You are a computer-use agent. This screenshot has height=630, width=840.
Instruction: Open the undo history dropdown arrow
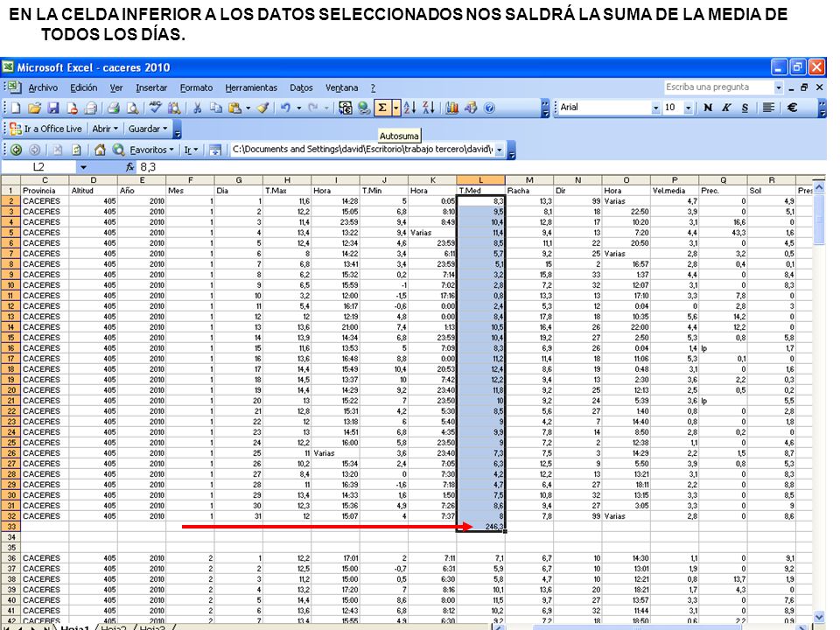[x=298, y=108]
